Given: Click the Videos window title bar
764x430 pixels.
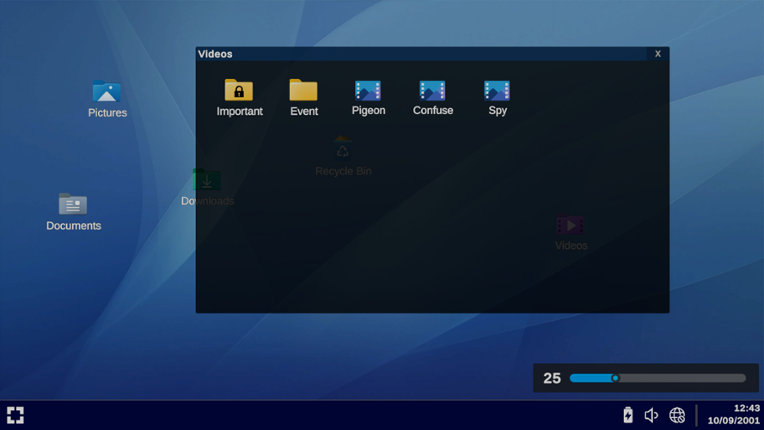Looking at the screenshot, I should 420,54.
